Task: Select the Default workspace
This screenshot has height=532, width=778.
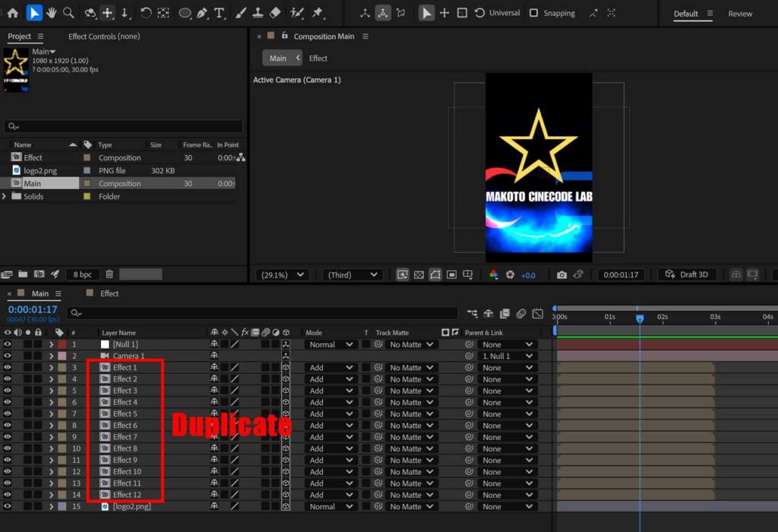Action: (x=686, y=14)
